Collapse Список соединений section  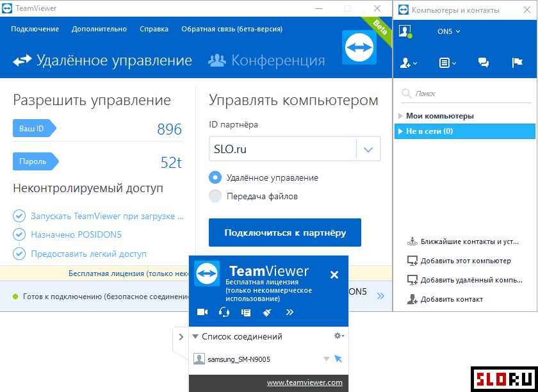pyautogui.click(x=195, y=336)
